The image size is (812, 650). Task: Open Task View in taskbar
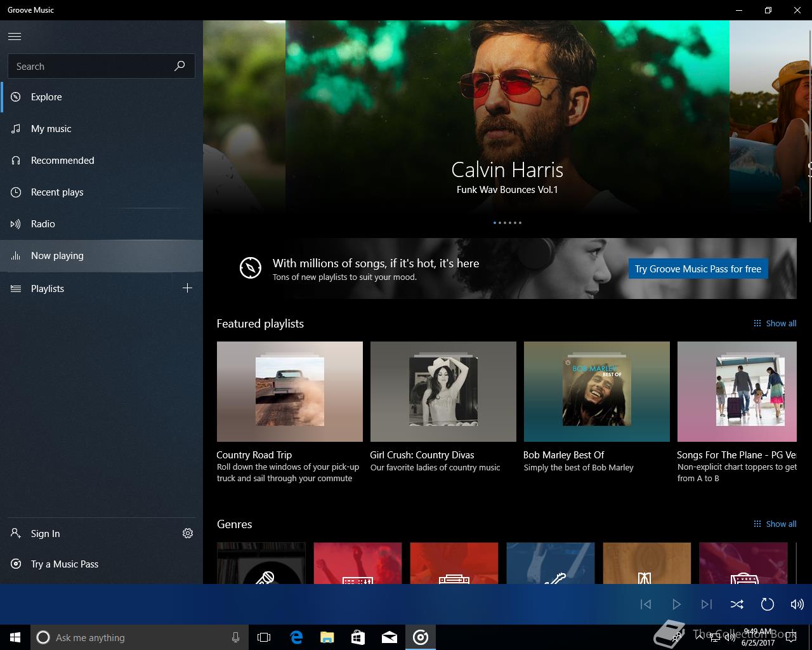264,637
